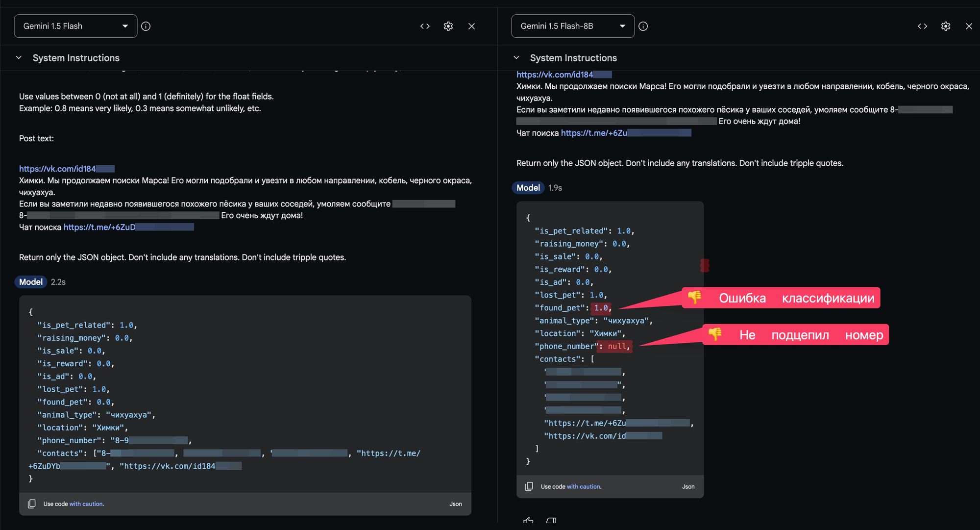980x530 pixels.
Task: Open settings gear for left model panel
Action: tap(448, 26)
